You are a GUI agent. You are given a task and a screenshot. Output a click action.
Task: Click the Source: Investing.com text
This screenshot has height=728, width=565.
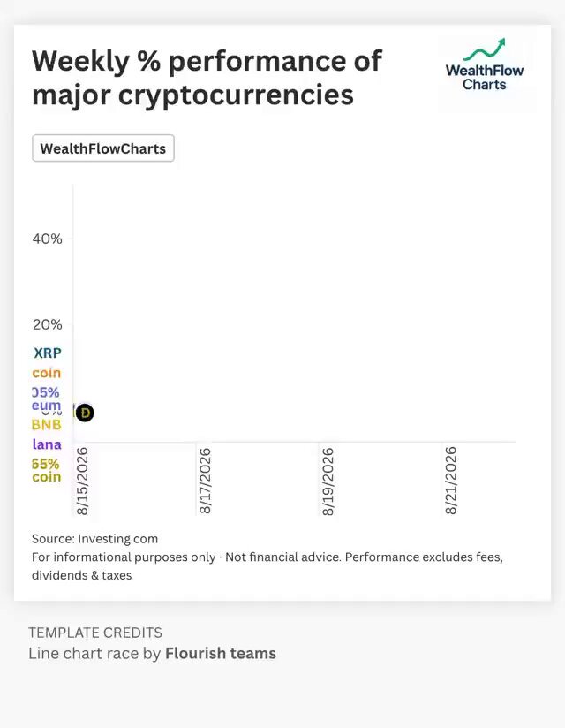[94, 539]
